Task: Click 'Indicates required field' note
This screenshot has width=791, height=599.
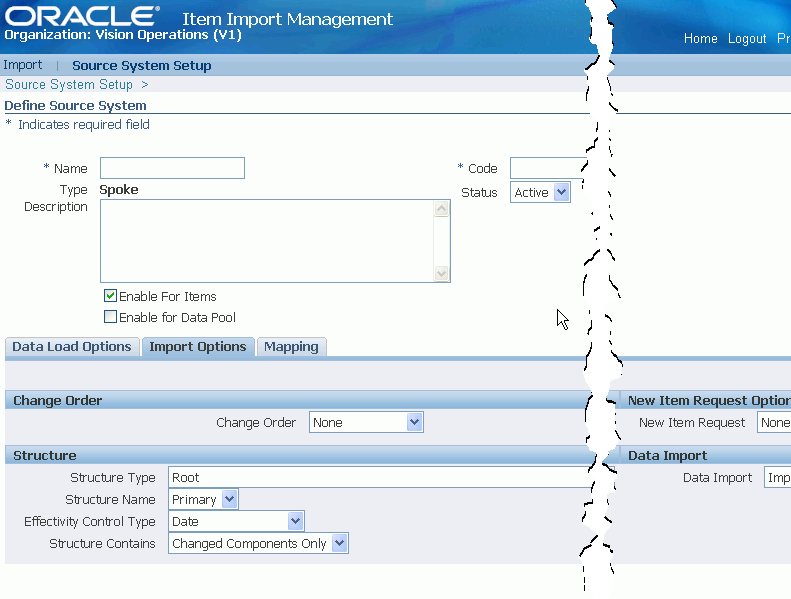Action: (84, 125)
